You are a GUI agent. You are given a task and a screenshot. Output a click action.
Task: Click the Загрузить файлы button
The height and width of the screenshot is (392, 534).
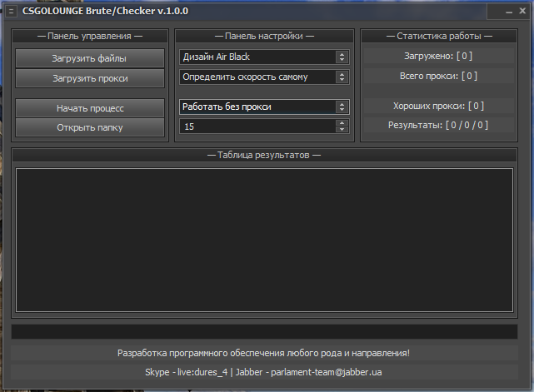[x=91, y=57]
